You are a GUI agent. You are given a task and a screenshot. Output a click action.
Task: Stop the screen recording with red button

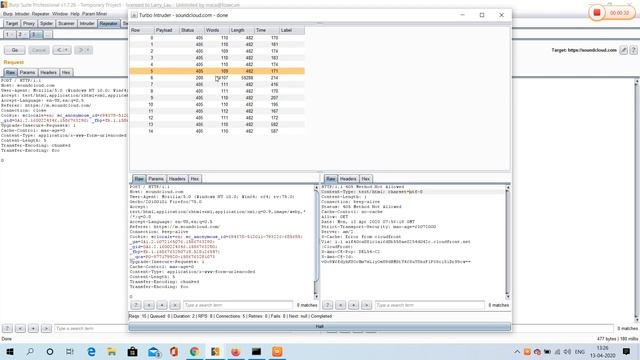point(597,13)
